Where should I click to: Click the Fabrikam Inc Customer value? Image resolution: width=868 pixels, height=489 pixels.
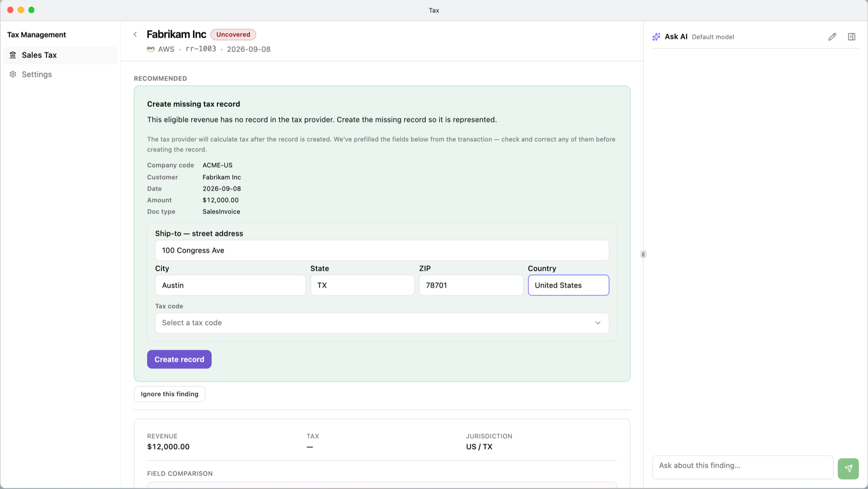[222, 177]
